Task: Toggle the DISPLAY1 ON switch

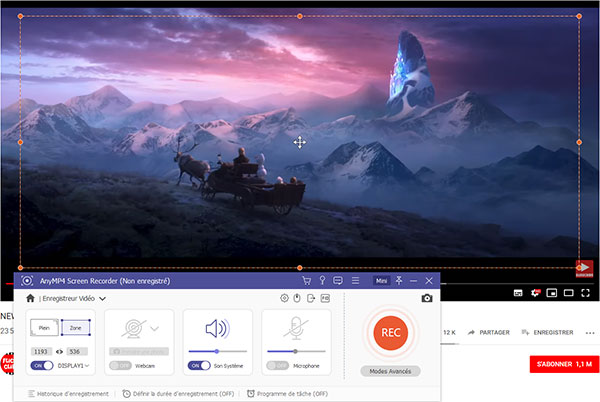Action: click(x=42, y=366)
